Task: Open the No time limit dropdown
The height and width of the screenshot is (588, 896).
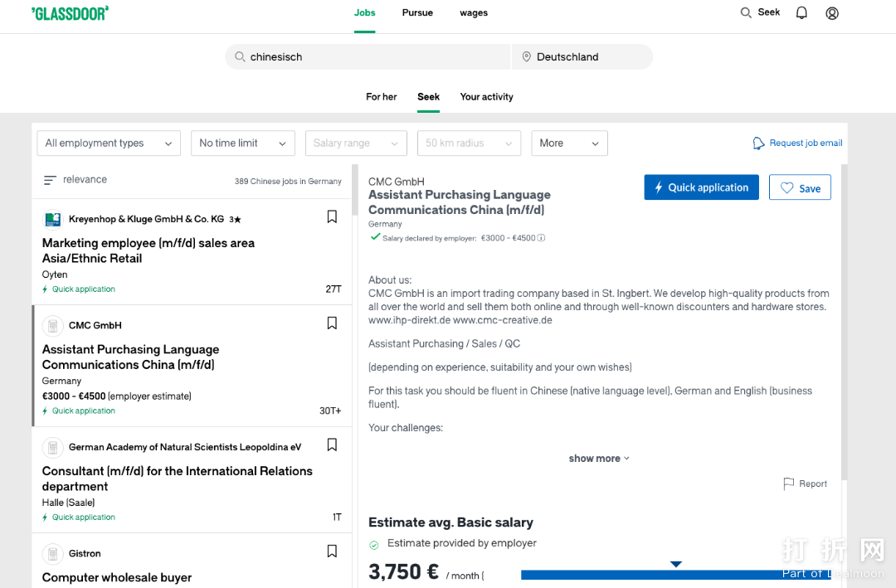Action: (243, 143)
